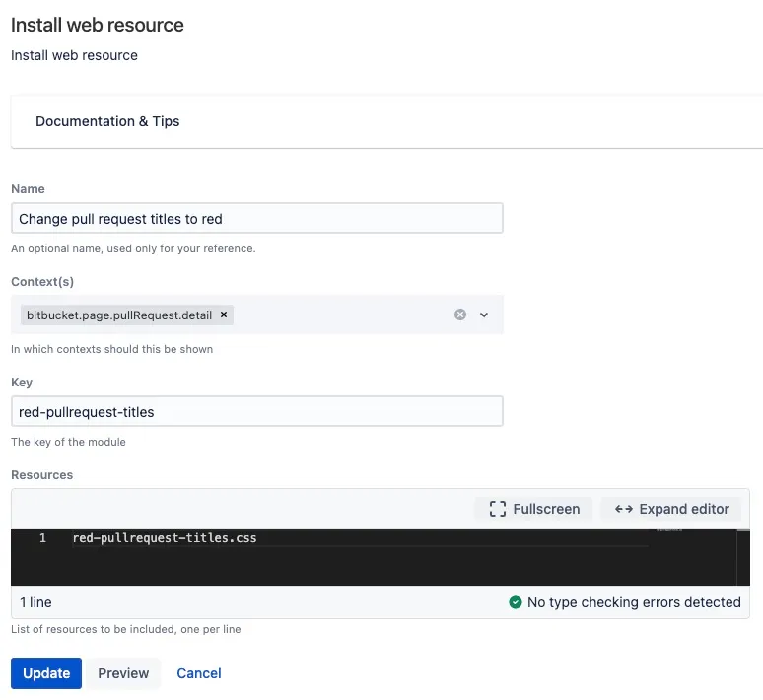Screen dimensions: 763x700
Task: Click 'No type checking errors detected' status
Action: pos(634,602)
